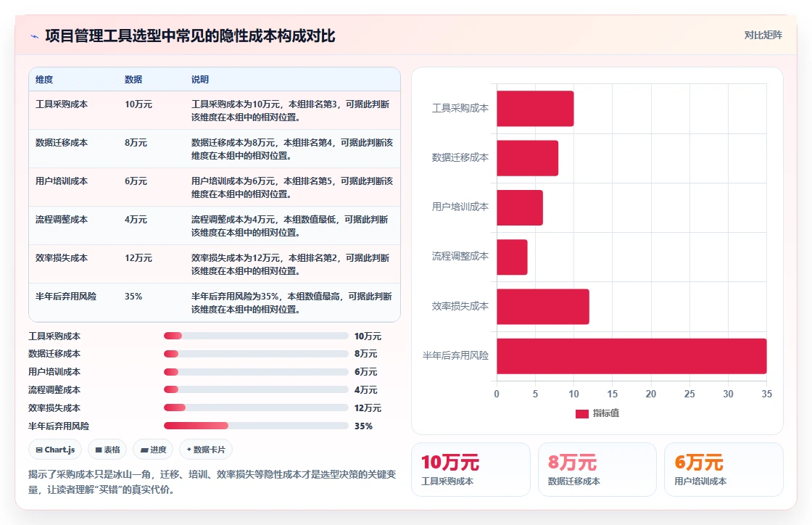Click the summary paragraph starting 揭示了采购成本
This screenshot has height=525, width=812.
point(212,481)
